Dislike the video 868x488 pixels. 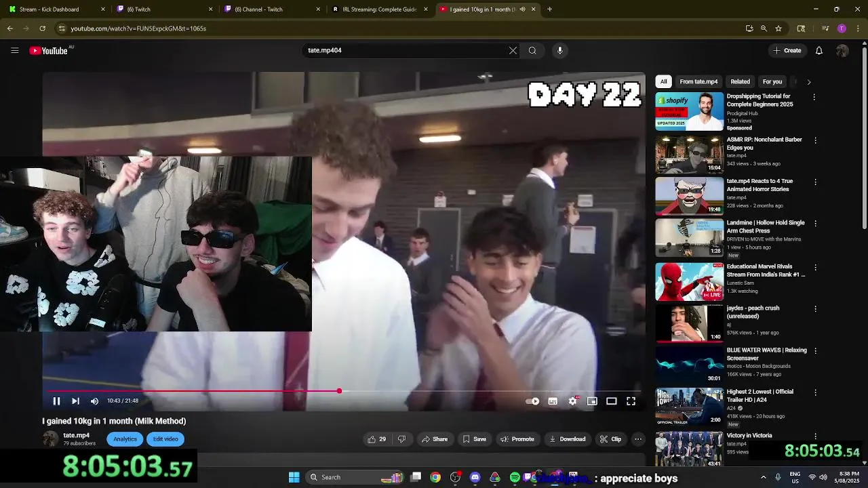pyautogui.click(x=401, y=439)
